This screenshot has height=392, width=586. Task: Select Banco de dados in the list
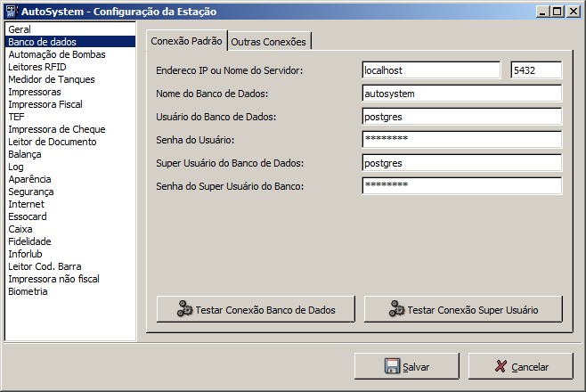[70, 42]
